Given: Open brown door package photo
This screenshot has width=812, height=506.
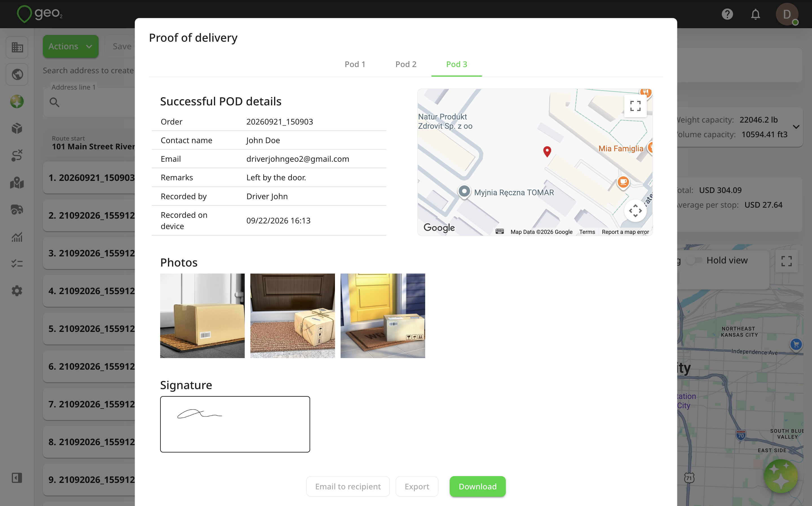Looking at the screenshot, I should [292, 316].
